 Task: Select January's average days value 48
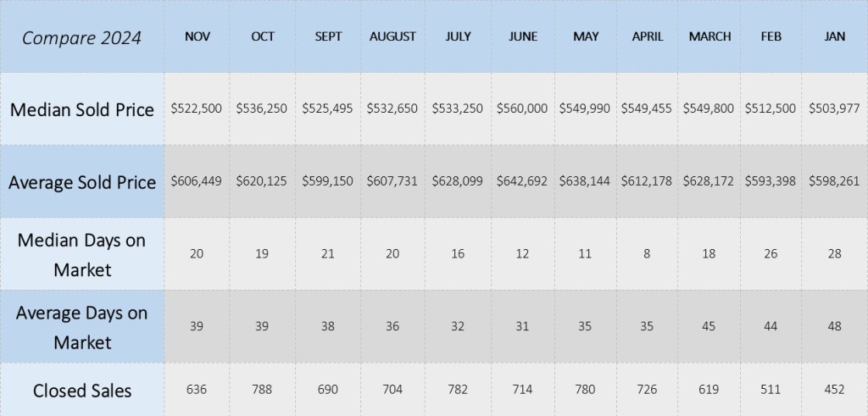pos(835,327)
